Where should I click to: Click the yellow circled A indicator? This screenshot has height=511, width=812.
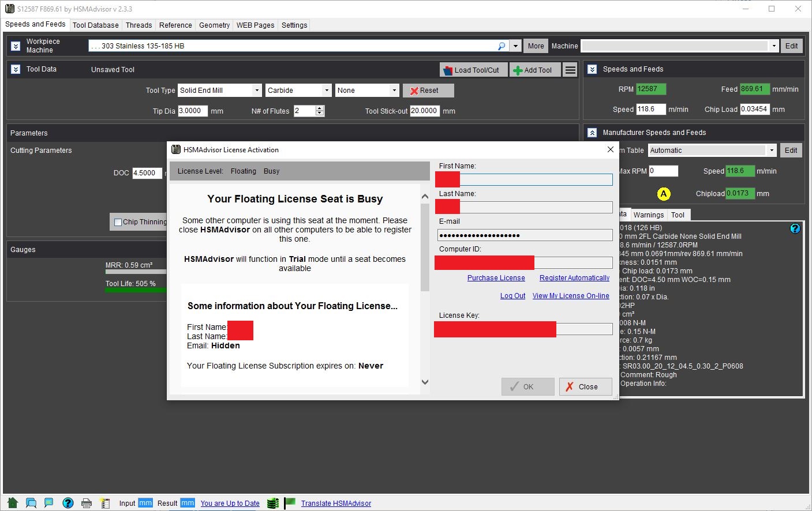(664, 194)
